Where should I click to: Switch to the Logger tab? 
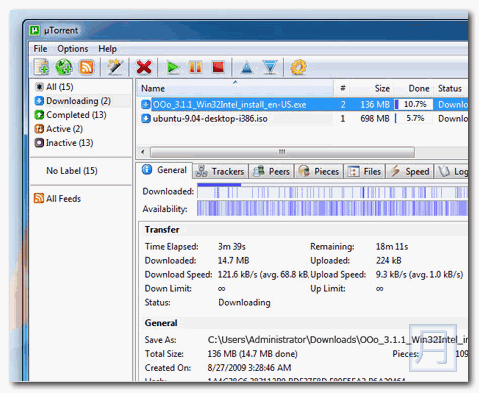(x=452, y=171)
